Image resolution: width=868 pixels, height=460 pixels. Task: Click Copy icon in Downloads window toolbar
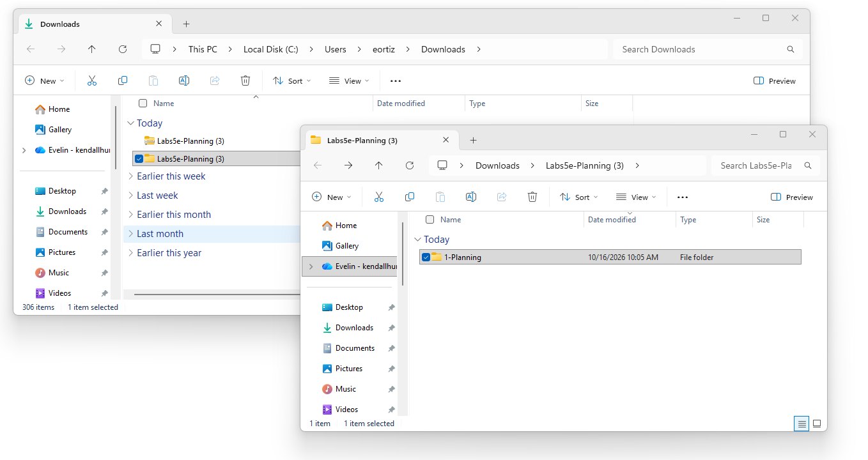pos(123,81)
